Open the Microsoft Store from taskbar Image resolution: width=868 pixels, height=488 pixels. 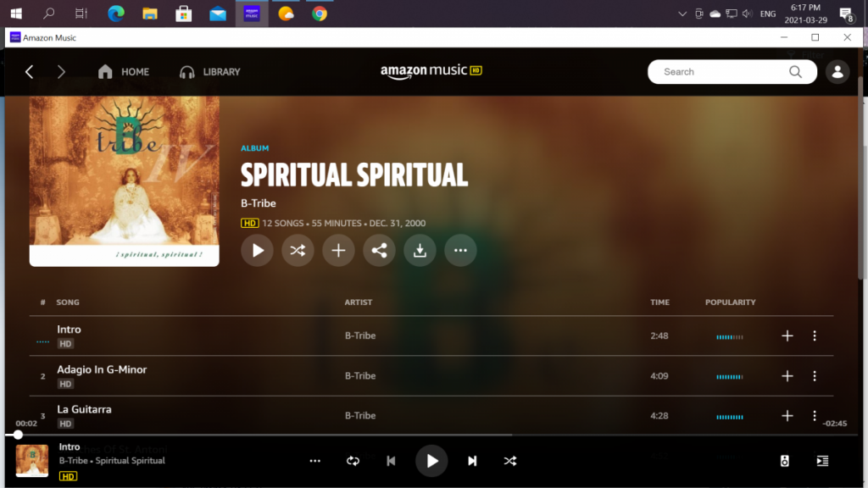pos(184,14)
